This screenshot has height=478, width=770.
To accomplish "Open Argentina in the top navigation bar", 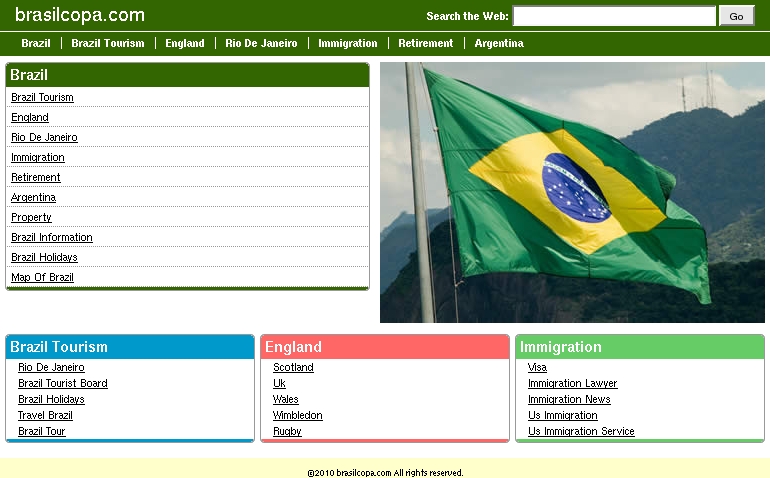I will 499,43.
